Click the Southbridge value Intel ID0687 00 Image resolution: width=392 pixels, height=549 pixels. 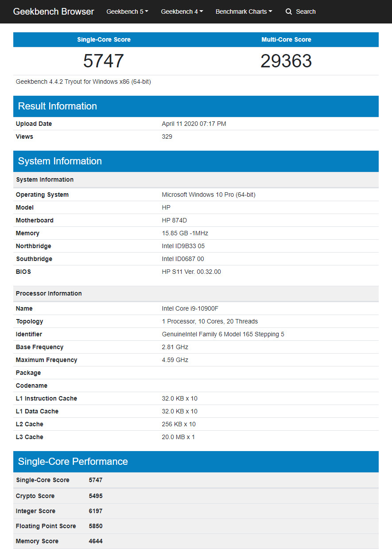pyautogui.click(x=183, y=259)
